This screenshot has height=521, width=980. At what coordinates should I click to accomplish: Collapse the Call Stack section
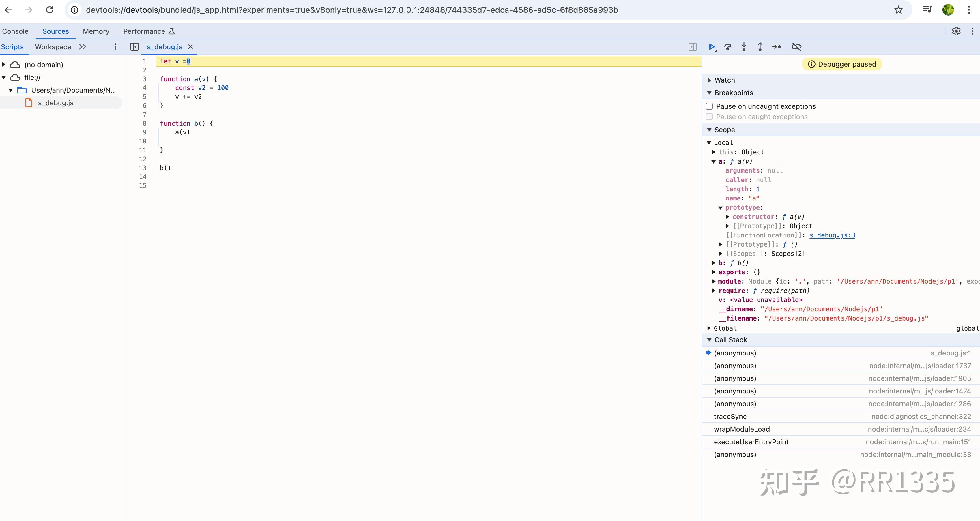click(x=709, y=340)
